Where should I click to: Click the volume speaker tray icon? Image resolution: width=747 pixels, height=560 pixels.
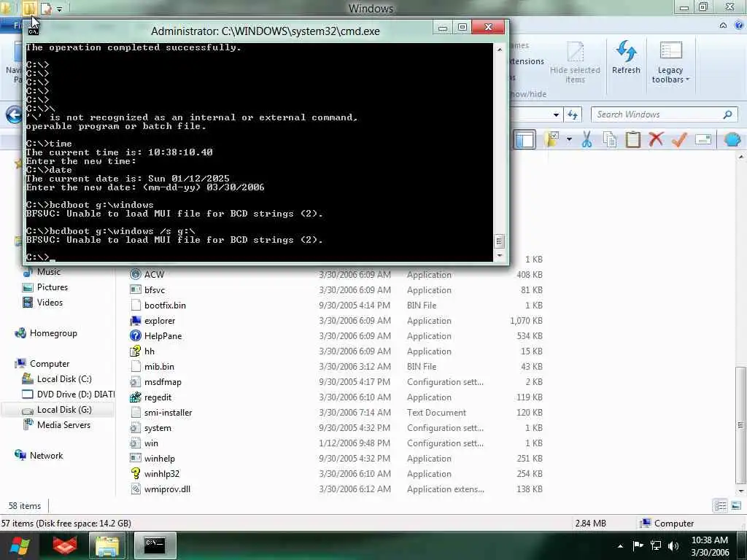click(673, 545)
